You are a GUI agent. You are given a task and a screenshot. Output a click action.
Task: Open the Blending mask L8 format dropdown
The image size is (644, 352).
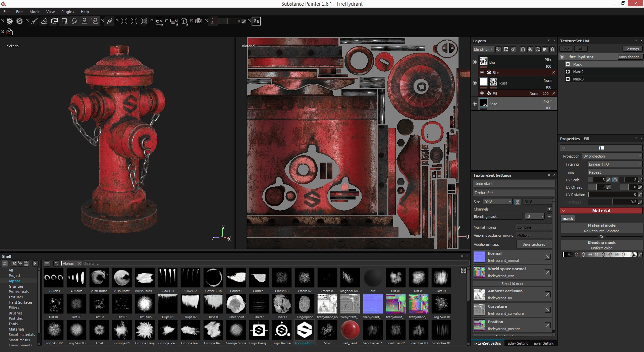click(x=535, y=217)
